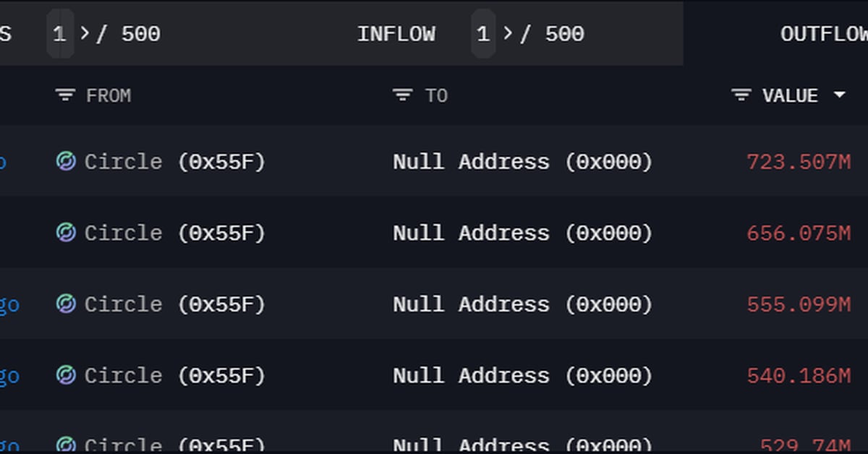Viewport: 868px width, 454px height.
Task: Click the next-page chevron beside the left pagination
Action: pyautogui.click(x=85, y=33)
